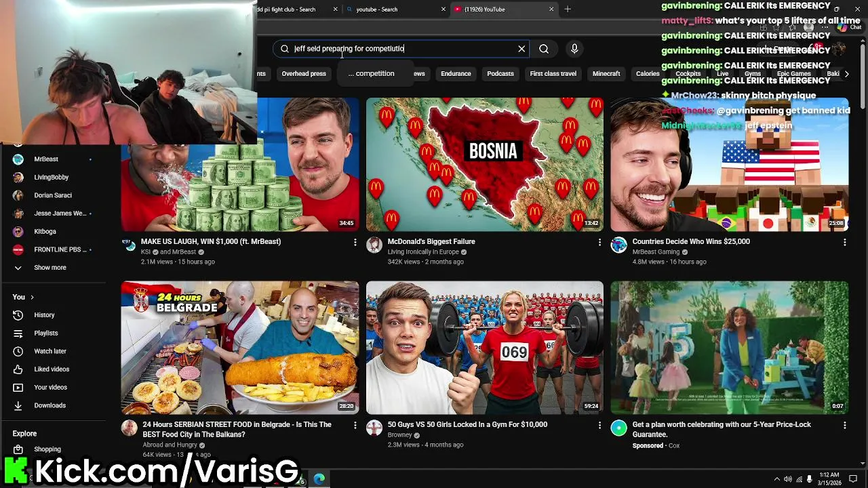Click Browney channel avatar
The height and width of the screenshot is (488, 868).
pos(374,428)
